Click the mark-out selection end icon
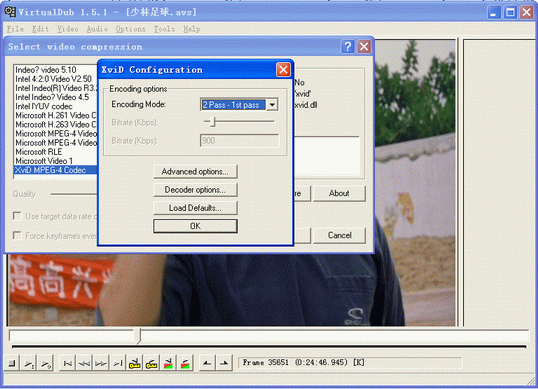The width and height of the screenshot is (538, 389). click(x=224, y=363)
